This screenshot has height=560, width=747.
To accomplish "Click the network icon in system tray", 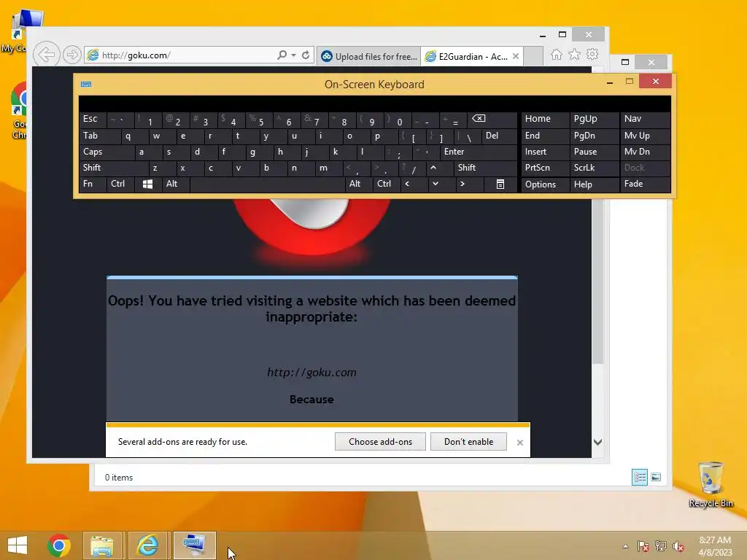I will click(661, 546).
